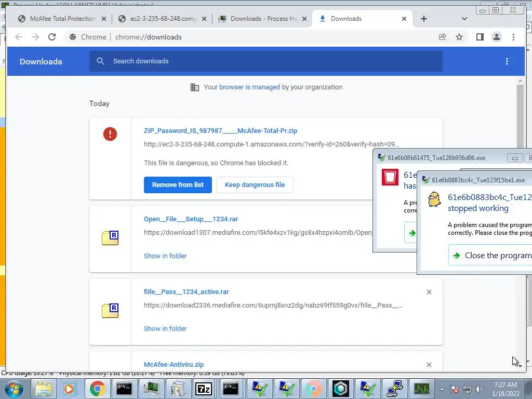Open a new tab with plus button
This screenshot has width=532, height=399.
424,19
